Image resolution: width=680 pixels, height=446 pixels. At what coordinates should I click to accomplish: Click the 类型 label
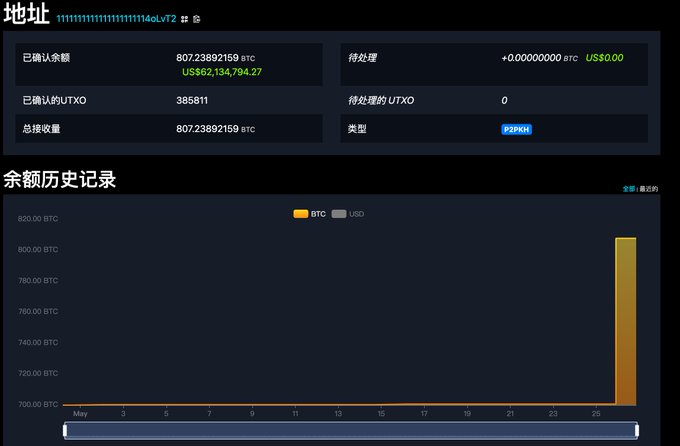(357, 129)
